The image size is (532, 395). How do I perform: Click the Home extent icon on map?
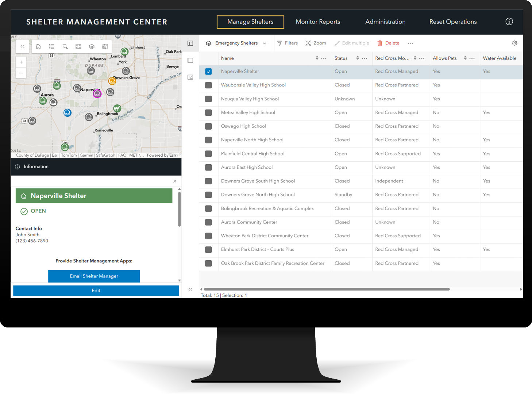point(38,47)
